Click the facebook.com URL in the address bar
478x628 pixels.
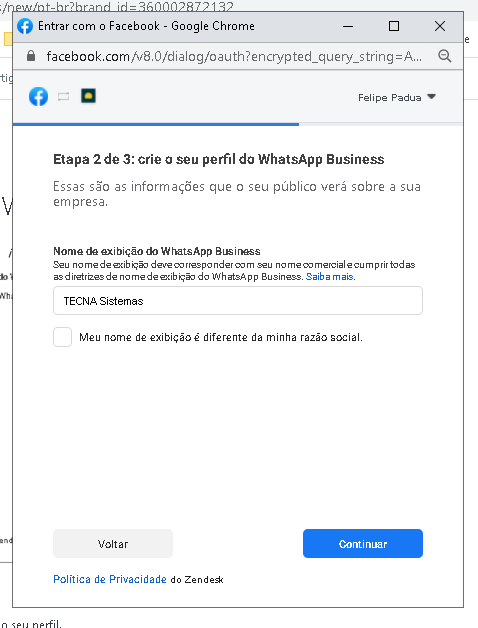pos(234,56)
